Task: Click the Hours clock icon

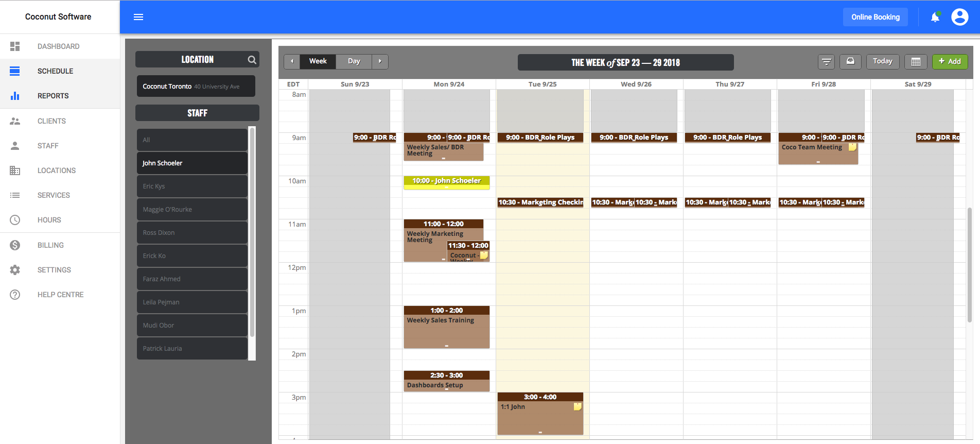Action: (x=15, y=220)
